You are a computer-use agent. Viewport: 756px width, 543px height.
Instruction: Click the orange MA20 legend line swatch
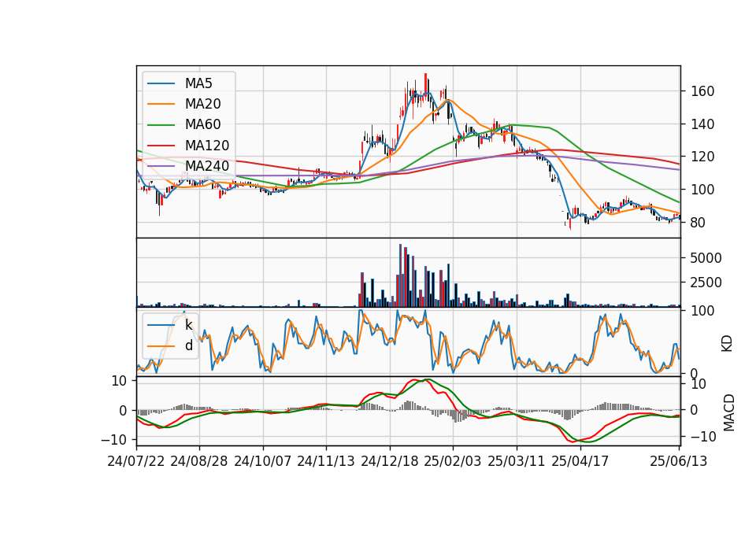pos(161,104)
